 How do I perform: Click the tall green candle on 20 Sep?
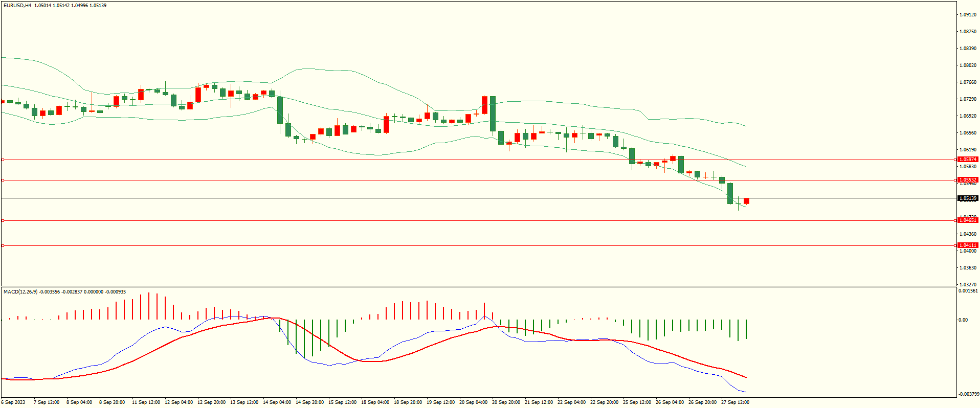(493, 114)
